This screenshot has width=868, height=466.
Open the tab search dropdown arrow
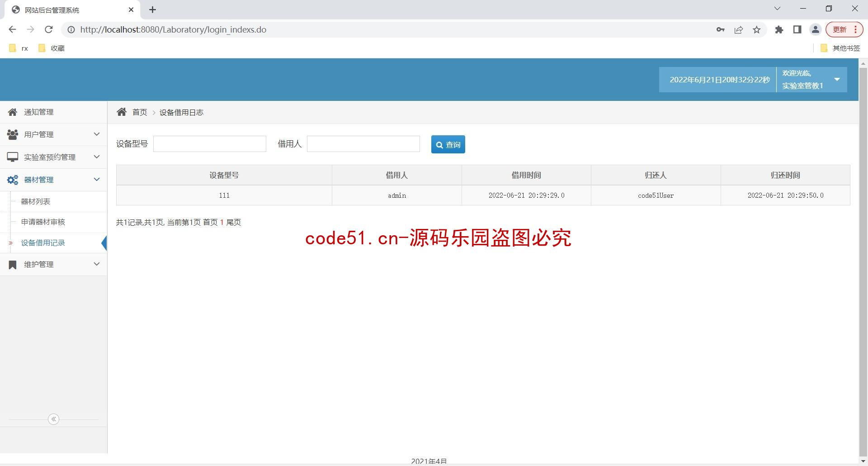777,9
